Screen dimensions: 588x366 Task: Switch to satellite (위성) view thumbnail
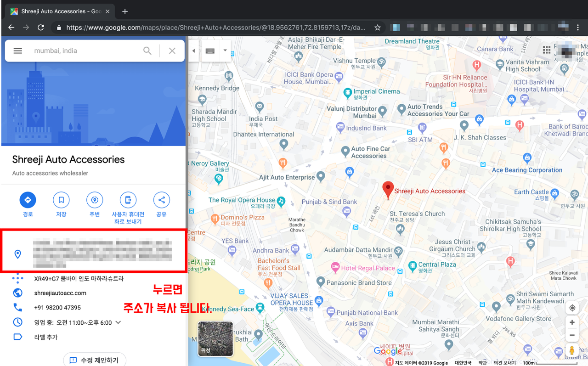[x=215, y=338]
